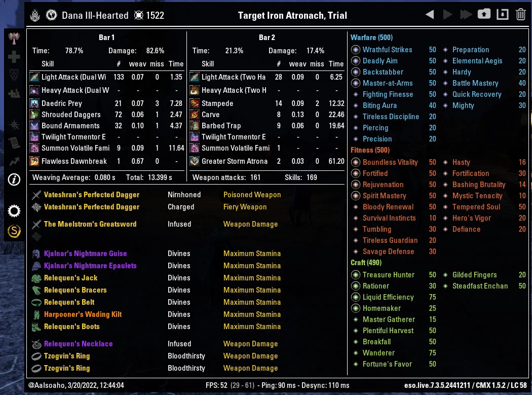Viewport: 532px width, 395px height.
Task: Open the damage done panel (crossed axes icon)
Action: point(14,39)
